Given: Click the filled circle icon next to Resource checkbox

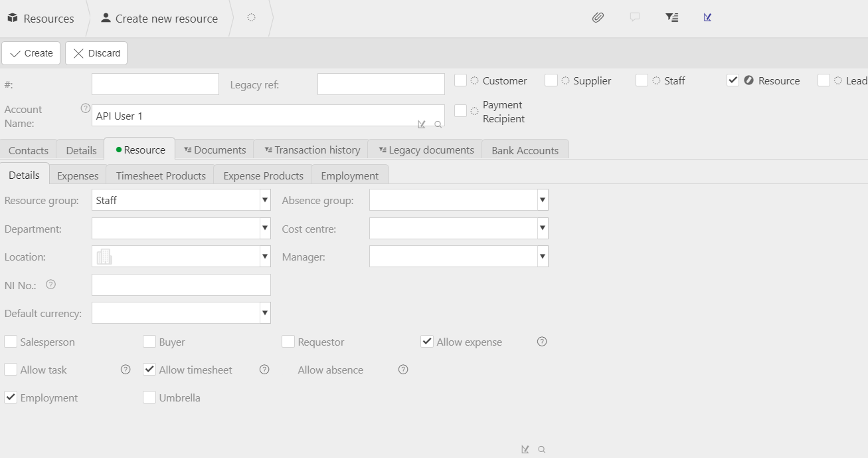Looking at the screenshot, I should (749, 80).
